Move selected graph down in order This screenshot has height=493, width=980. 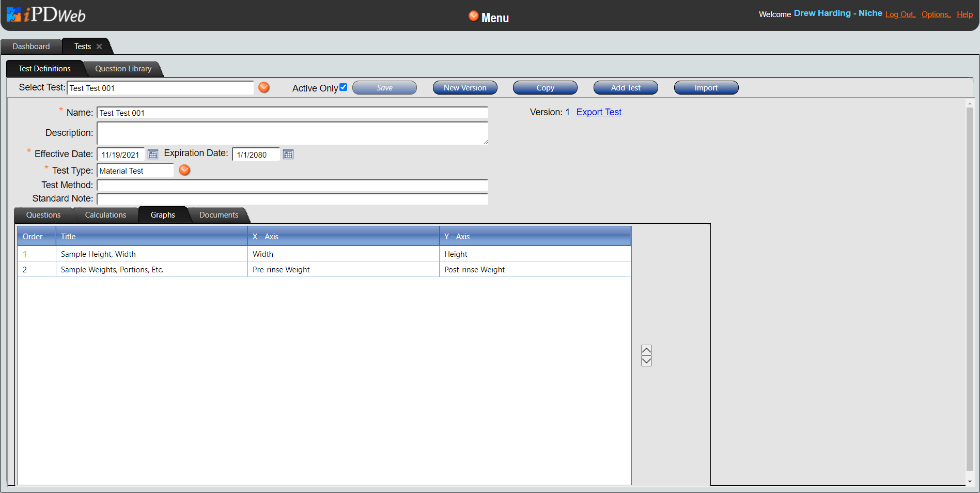tap(646, 361)
